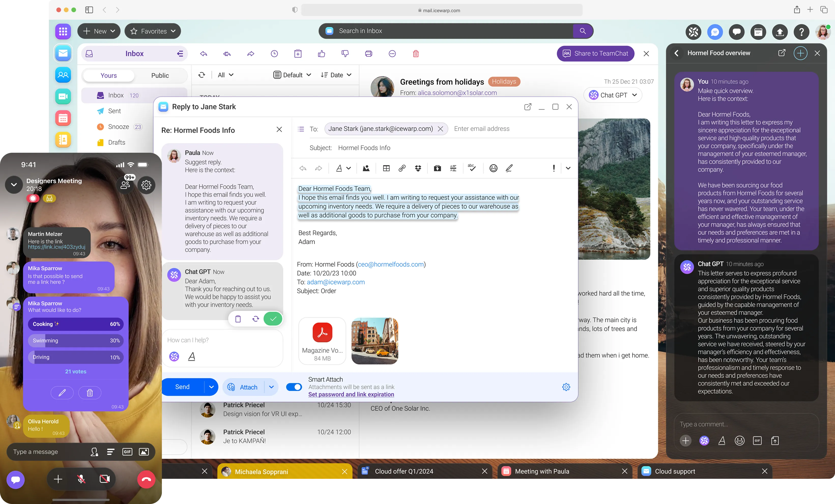Image resolution: width=835 pixels, height=504 pixels.
Task: Click the snooze clock icon in the mail toolbar
Action: 274,53
